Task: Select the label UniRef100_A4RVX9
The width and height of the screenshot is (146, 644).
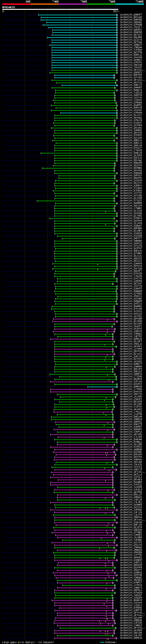Action: [x=131, y=95]
